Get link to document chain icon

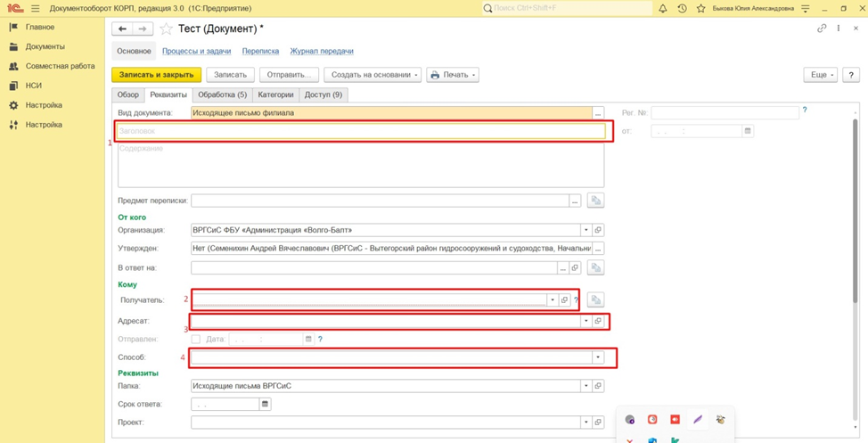click(x=822, y=29)
